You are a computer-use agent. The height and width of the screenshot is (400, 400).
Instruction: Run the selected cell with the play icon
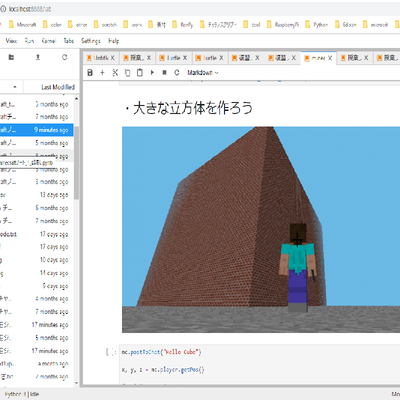(x=152, y=72)
